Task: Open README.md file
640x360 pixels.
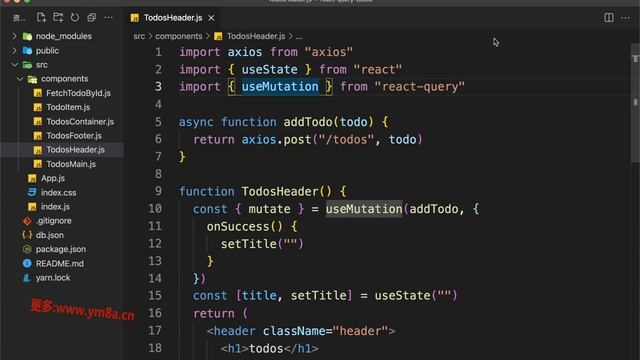Action: coord(60,264)
